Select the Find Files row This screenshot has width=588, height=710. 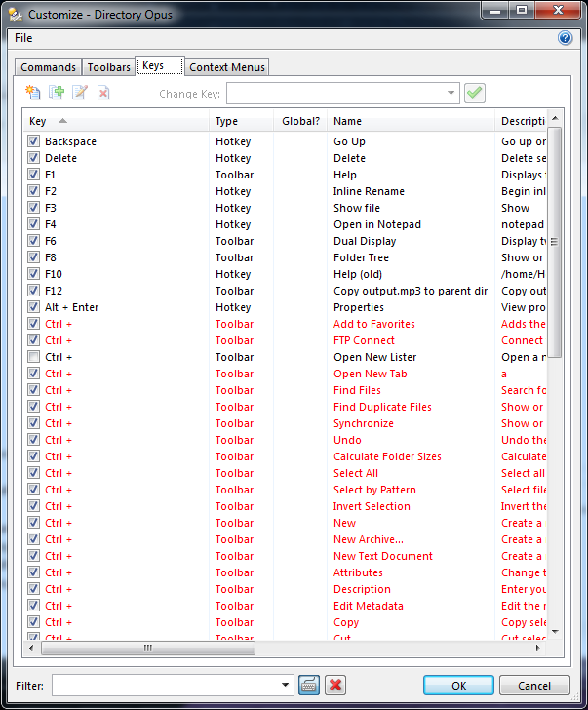pyautogui.click(x=285, y=390)
